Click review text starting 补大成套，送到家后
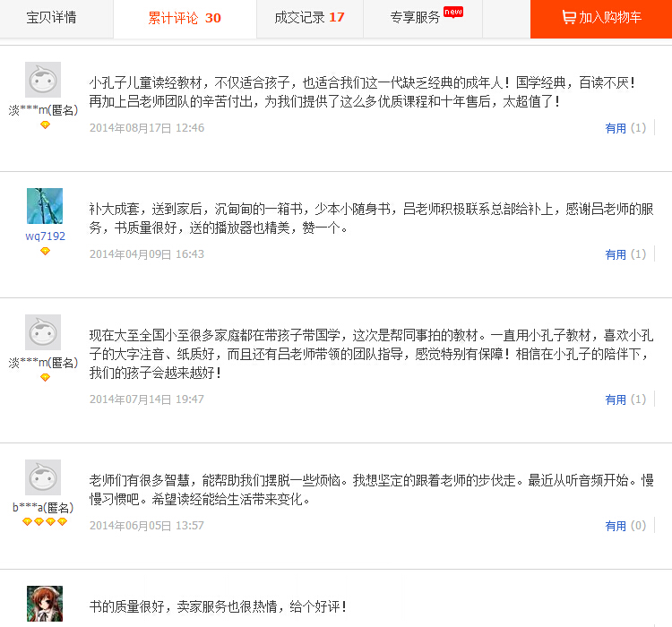 [371, 219]
